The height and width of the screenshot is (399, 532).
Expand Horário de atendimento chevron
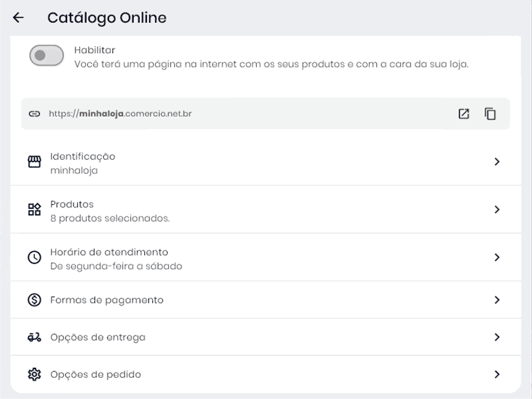point(497,257)
